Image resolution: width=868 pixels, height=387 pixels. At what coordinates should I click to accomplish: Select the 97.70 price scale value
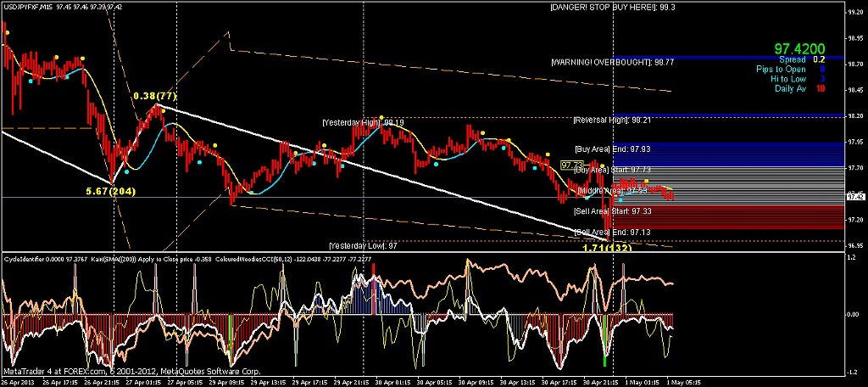coord(854,167)
